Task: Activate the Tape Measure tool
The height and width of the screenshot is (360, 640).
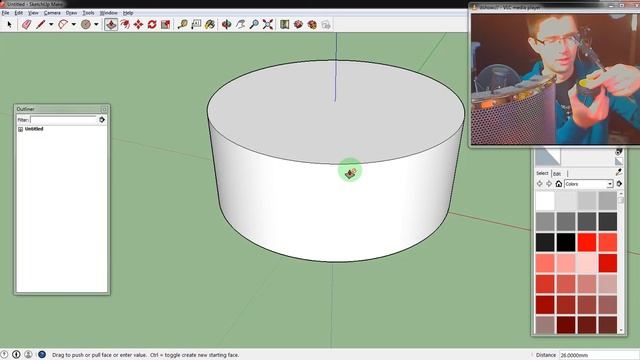Action: (x=182, y=24)
